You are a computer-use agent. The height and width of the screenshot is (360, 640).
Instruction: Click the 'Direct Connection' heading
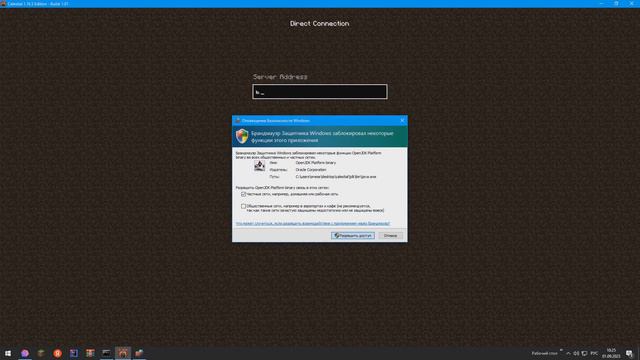(320, 24)
